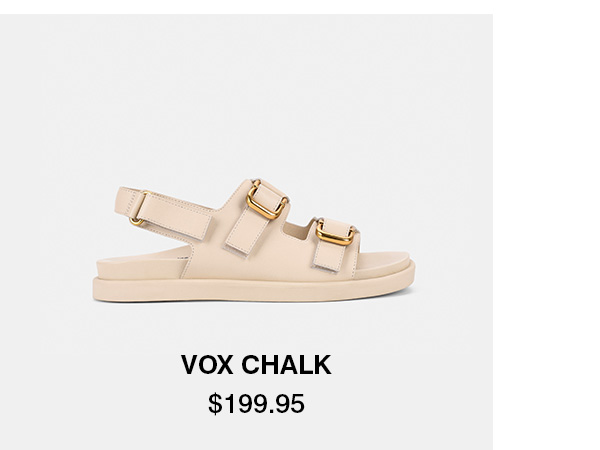Click the large gold buckle on middle strap
The width and height of the screenshot is (600, 450).
point(266,200)
